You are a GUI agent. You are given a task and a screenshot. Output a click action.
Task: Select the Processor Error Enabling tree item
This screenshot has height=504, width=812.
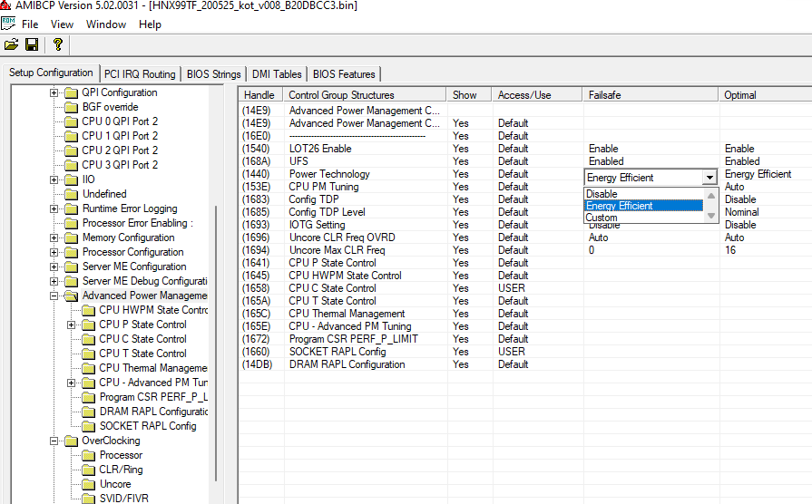(x=137, y=223)
